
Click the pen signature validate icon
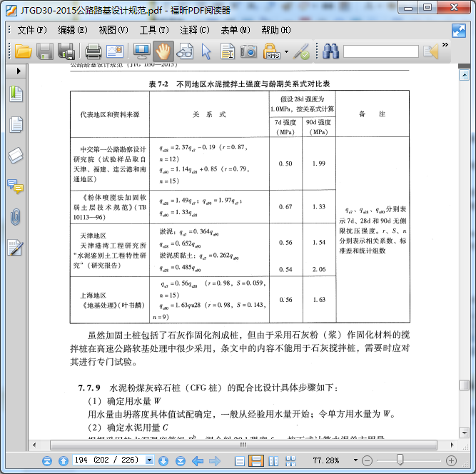301,51
